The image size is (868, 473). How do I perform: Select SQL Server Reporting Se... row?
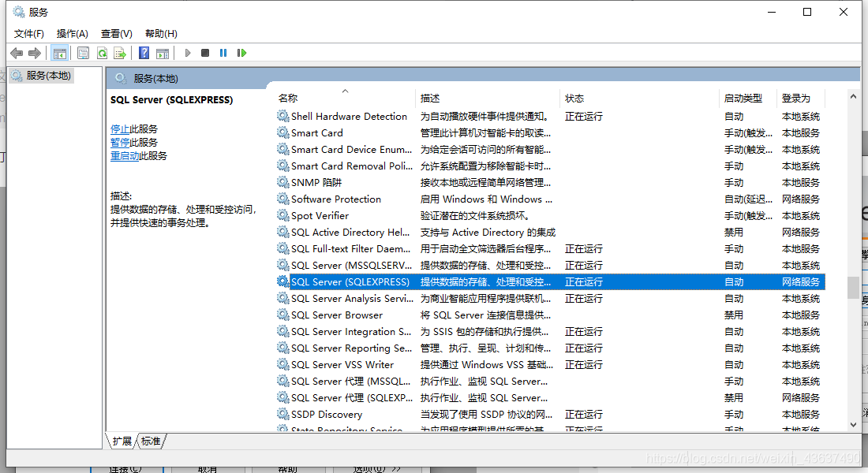(x=551, y=348)
